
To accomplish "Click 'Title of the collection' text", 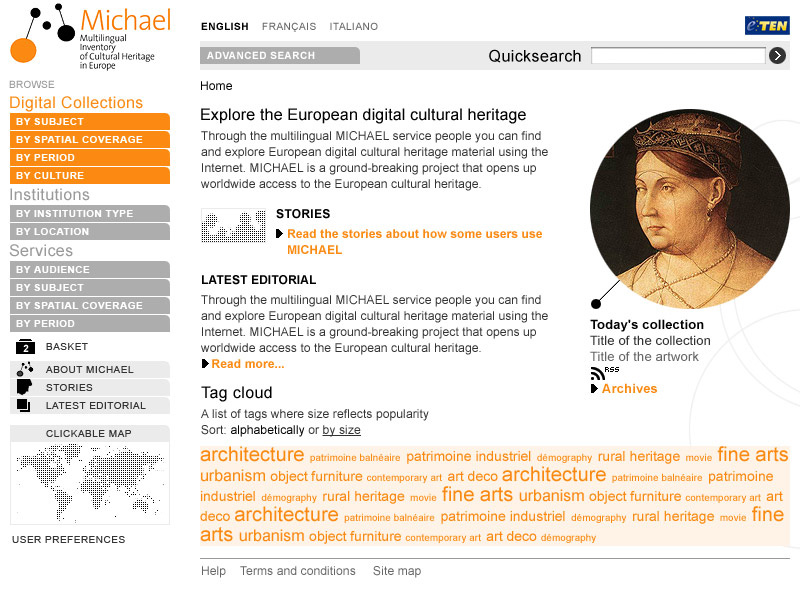I will point(651,340).
